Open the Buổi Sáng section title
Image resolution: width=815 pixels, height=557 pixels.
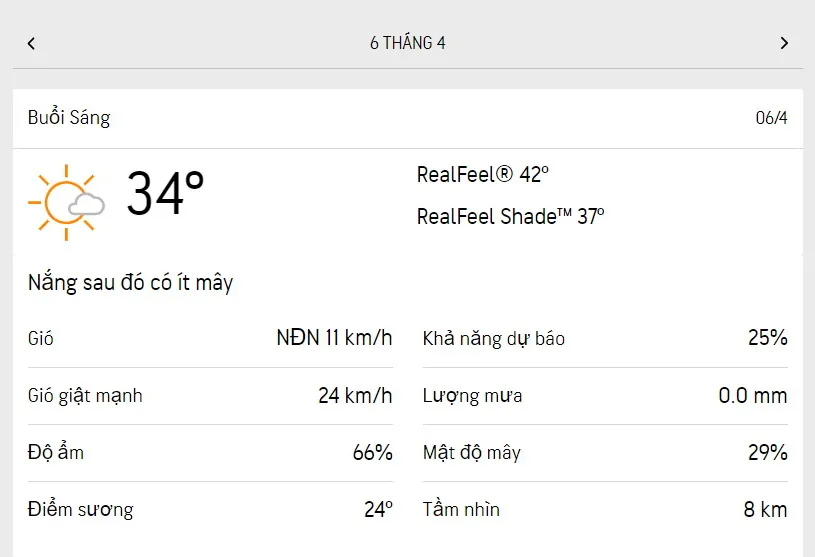click(69, 118)
